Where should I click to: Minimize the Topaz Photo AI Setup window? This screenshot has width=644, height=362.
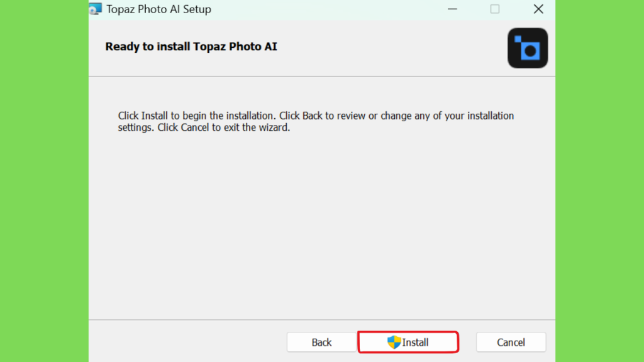(x=452, y=9)
